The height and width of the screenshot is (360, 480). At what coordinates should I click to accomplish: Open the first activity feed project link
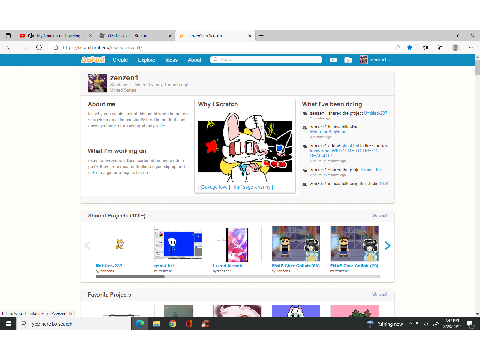(375, 113)
